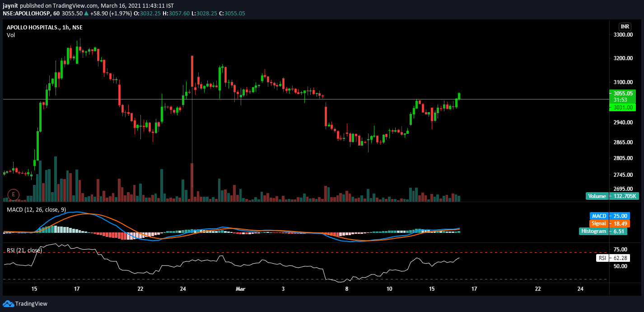The height and width of the screenshot is (312, 644).
Task: Click the 31:53 bar countdown label
Action: pos(622,100)
